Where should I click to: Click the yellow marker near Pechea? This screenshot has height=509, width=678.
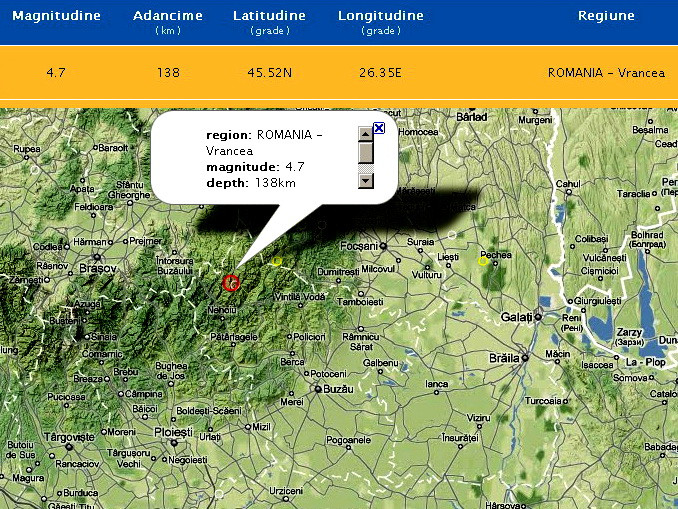tap(483, 261)
